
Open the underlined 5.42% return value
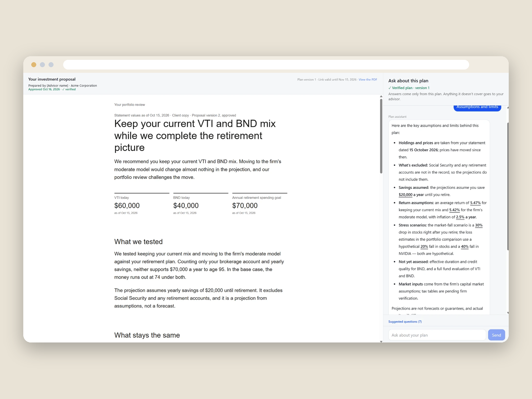pyautogui.click(x=454, y=210)
